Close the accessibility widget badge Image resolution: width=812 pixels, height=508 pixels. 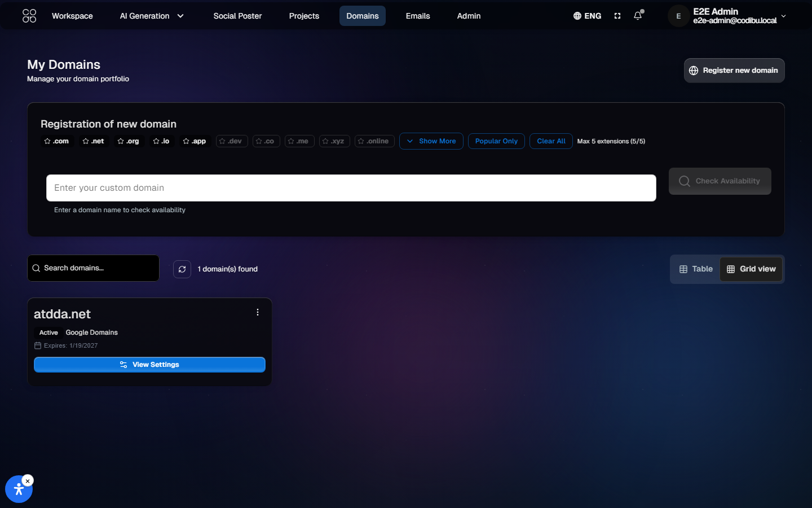[x=28, y=481]
